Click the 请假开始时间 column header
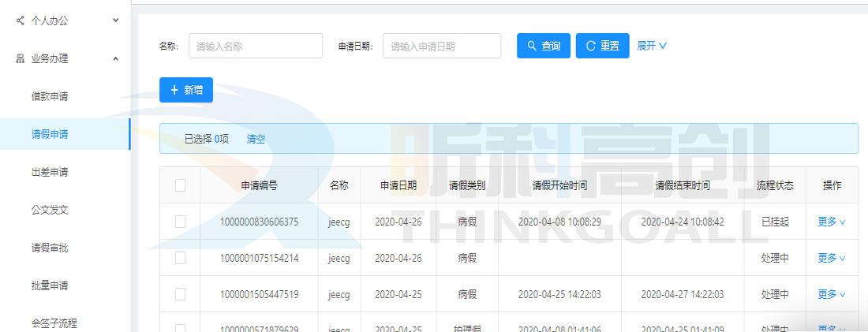Viewport: 868px width, 332px height. pos(559,186)
